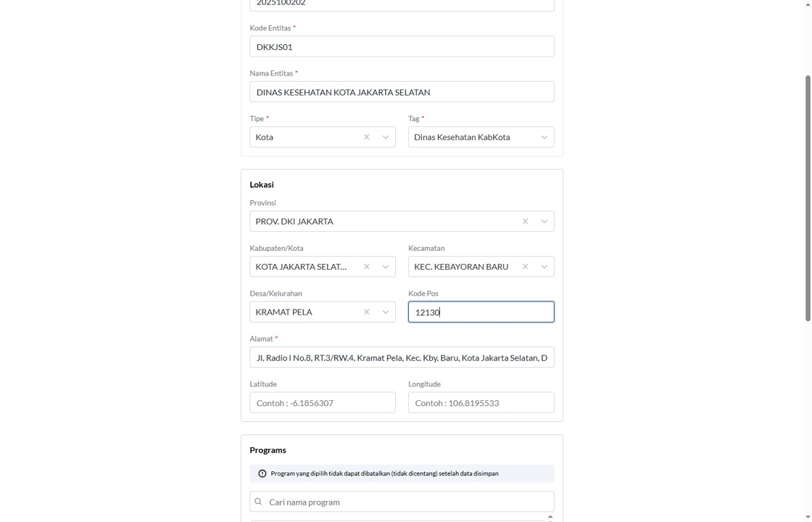
Task: Click the Latitude input field
Action: (323, 403)
